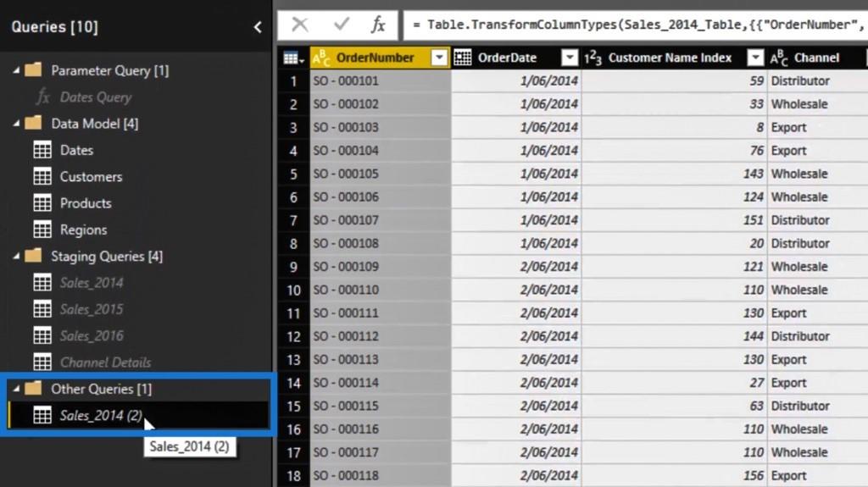Collapse the Parameter Query group arrow
The image size is (868, 487).
[x=16, y=70]
